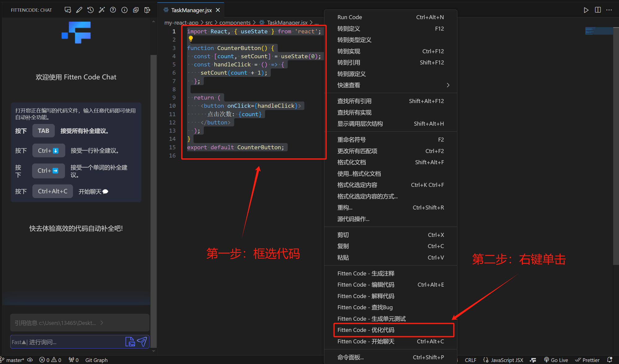The width and height of the screenshot is (619, 364).
Task: Open Git Graph from the status bar
Action: point(96,360)
